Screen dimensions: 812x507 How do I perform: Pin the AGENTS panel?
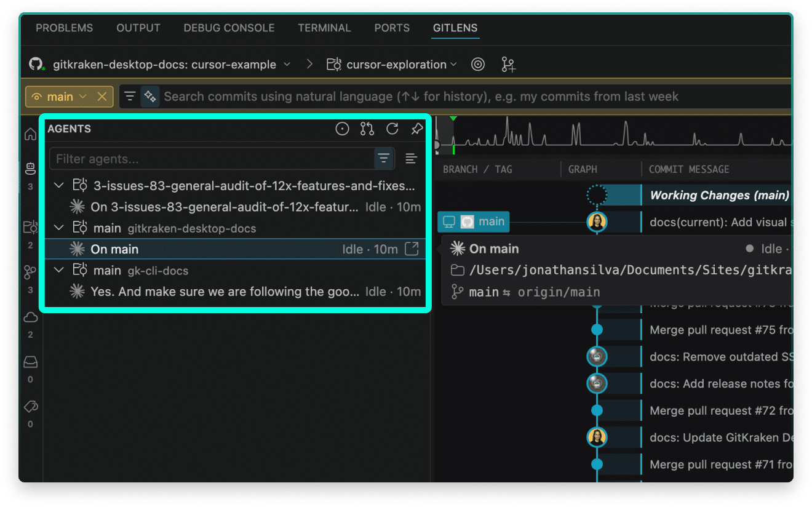click(417, 129)
